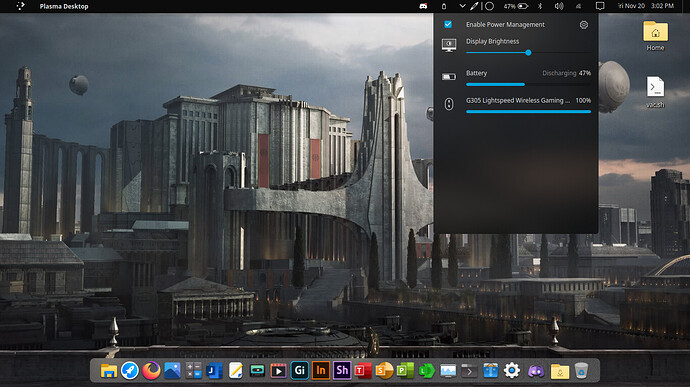Click the Display Brightness slider handle

coord(528,52)
